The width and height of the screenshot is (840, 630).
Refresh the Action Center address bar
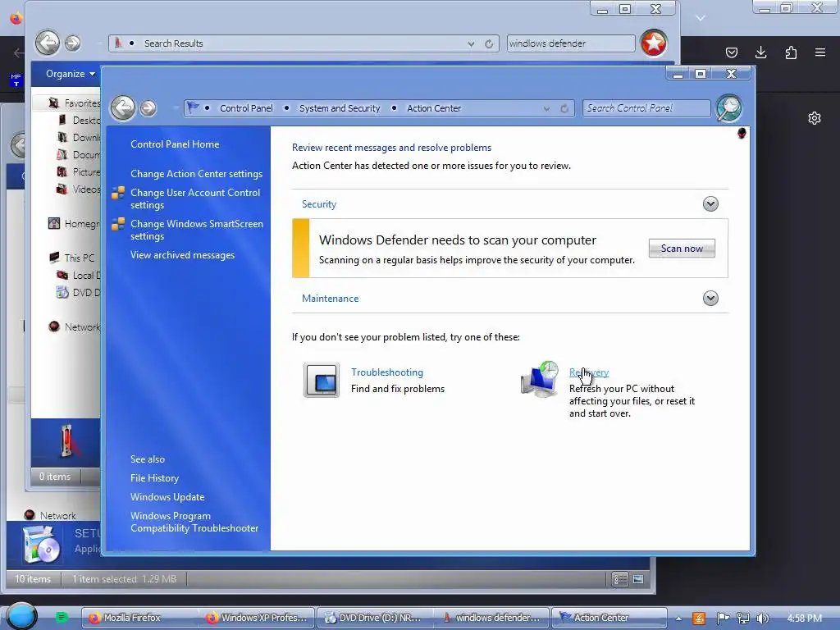(564, 108)
